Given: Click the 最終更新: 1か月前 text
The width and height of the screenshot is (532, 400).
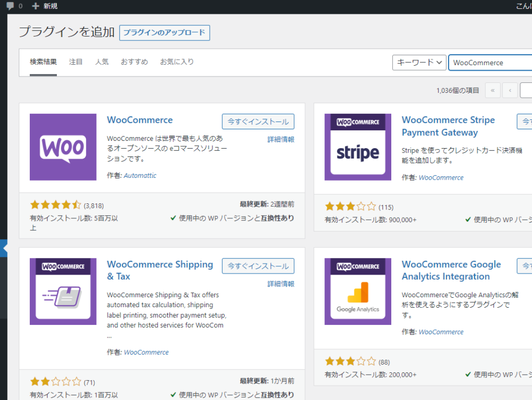Looking at the screenshot, I should (267, 381).
